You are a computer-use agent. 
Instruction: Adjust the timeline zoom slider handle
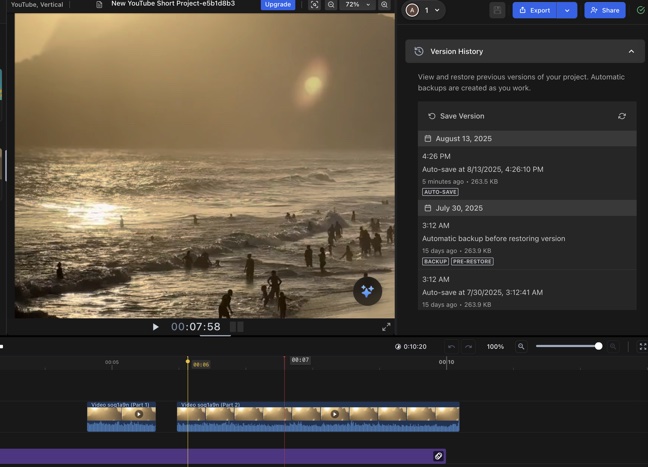598,346
